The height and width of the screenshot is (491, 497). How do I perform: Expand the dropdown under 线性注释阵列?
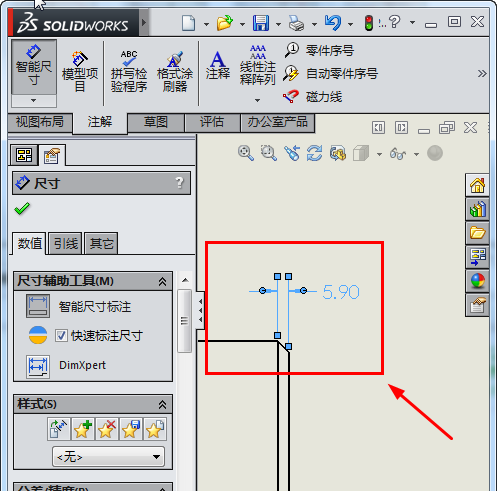257,100
